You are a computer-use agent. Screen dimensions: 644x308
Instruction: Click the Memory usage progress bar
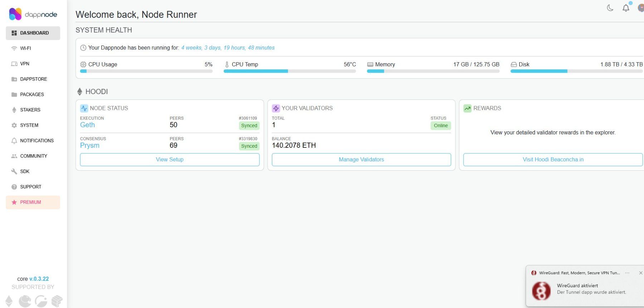433,71
